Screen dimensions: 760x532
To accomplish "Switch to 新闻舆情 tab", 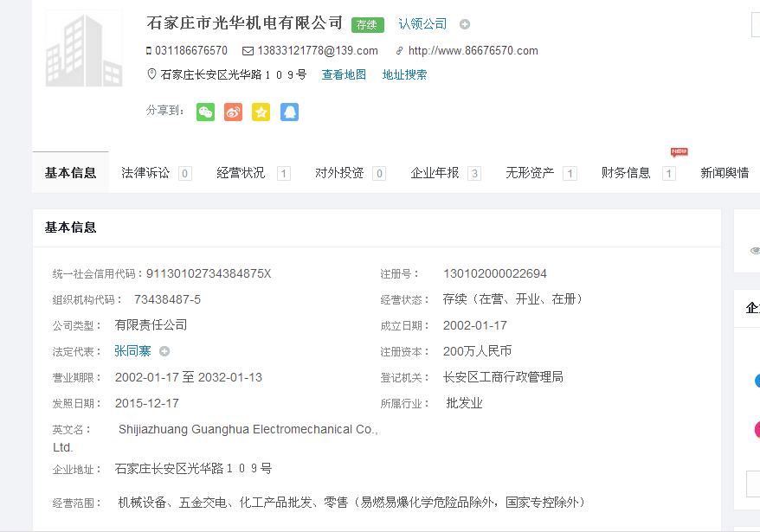I will (725, 173).
